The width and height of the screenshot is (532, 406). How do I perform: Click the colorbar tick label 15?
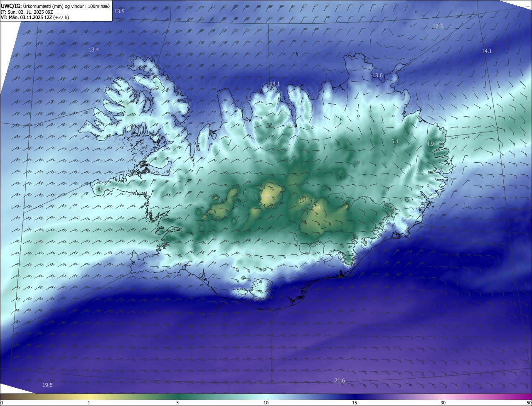(355, 403)
